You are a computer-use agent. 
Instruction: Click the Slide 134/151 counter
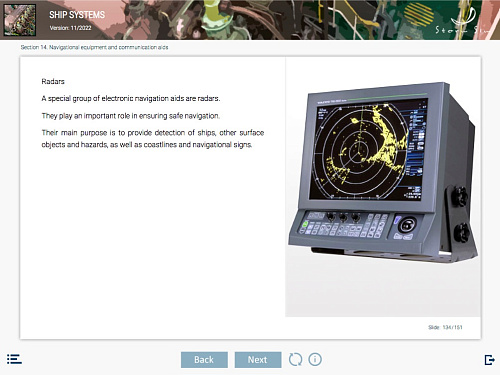coord(445,327)
